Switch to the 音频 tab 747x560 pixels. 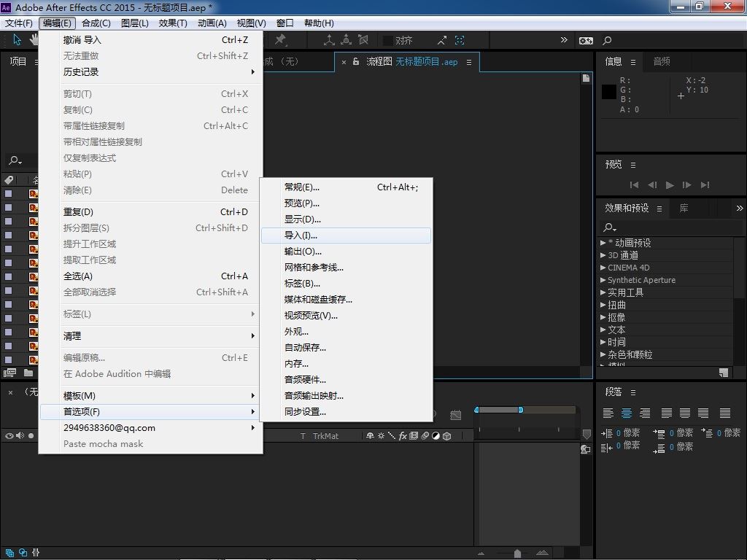pyautogui.click(x=662, y=61)
